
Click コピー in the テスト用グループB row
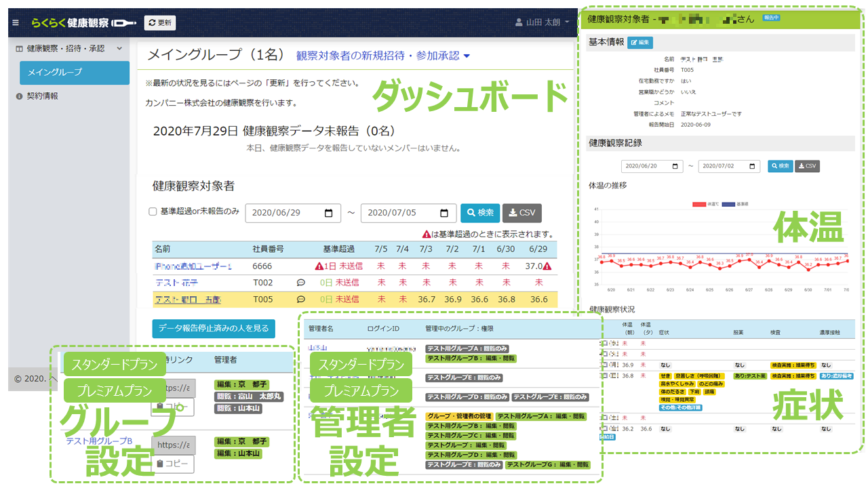[172, 464]
